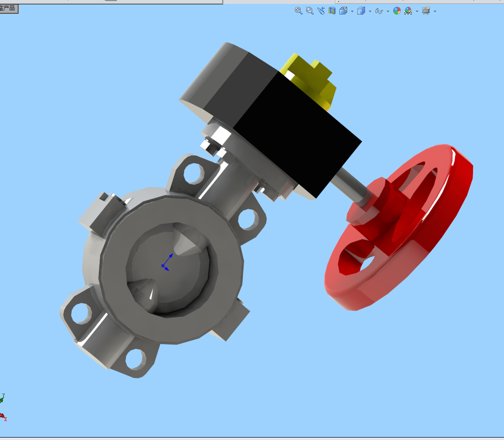Click the Zoom to Fit icon
Screen dimensions: 504x440
pyautogui.click(x=298, y=11)
